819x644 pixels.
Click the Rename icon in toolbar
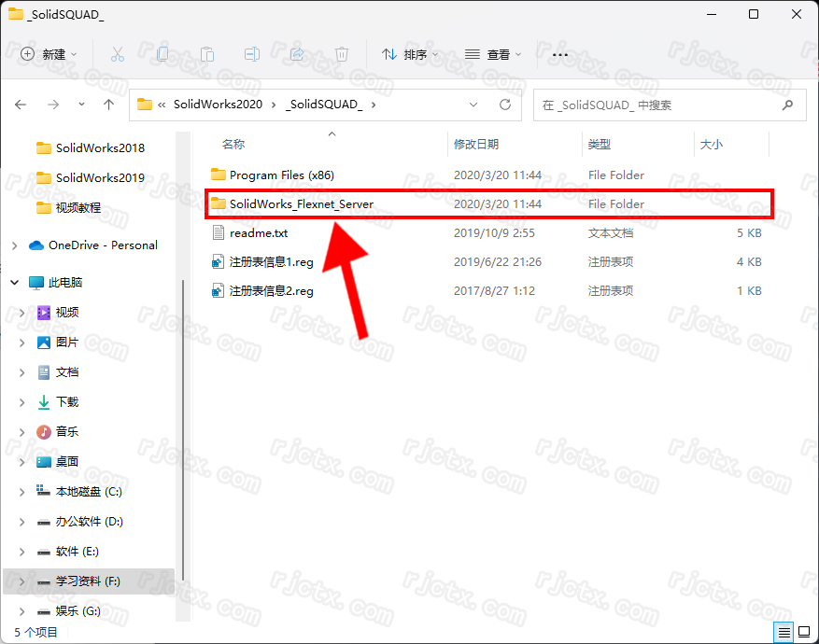[252, 55]
